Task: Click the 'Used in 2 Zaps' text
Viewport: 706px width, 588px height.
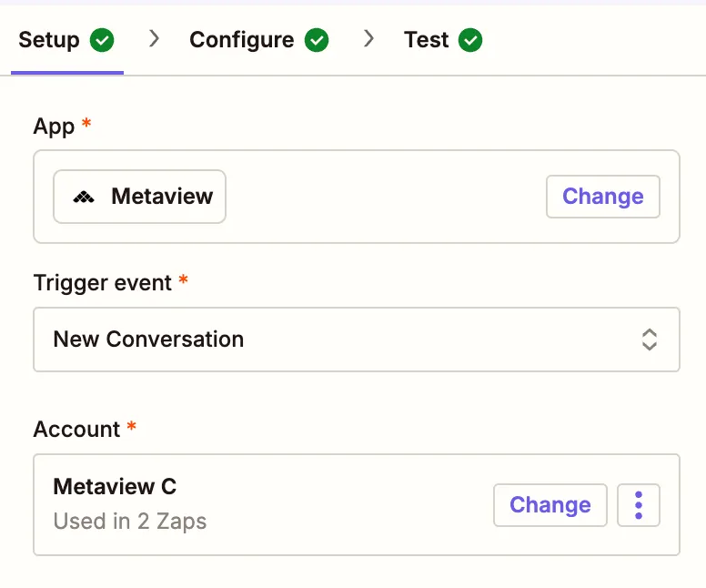Action: 130,522
